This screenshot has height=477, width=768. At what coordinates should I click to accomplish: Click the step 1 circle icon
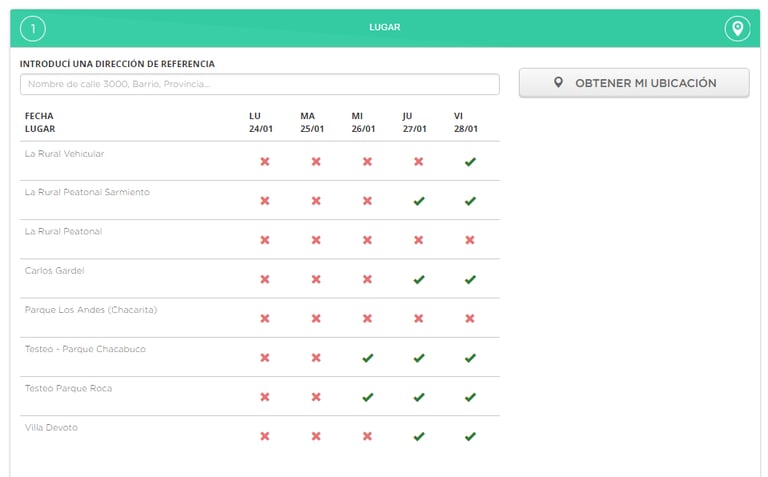click(x=33, y=28)
